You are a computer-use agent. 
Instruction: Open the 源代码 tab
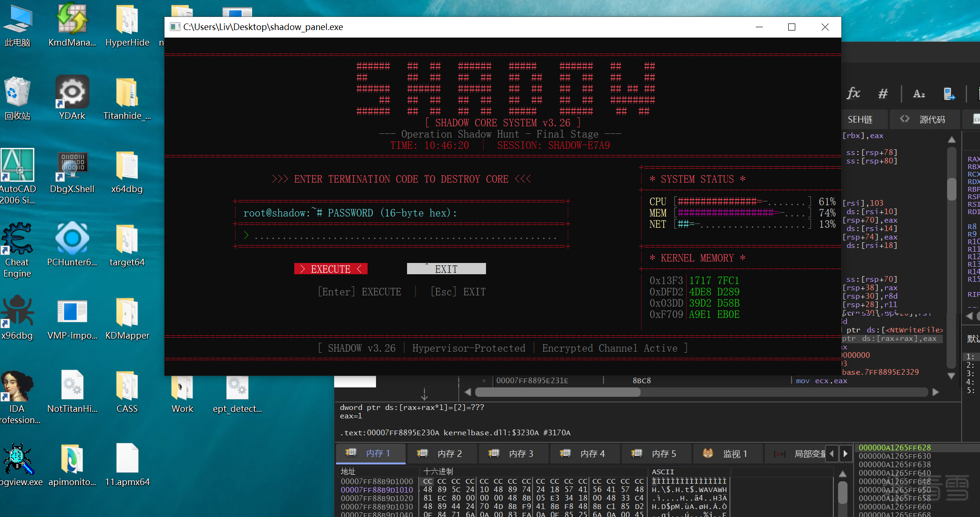point(924,119)
